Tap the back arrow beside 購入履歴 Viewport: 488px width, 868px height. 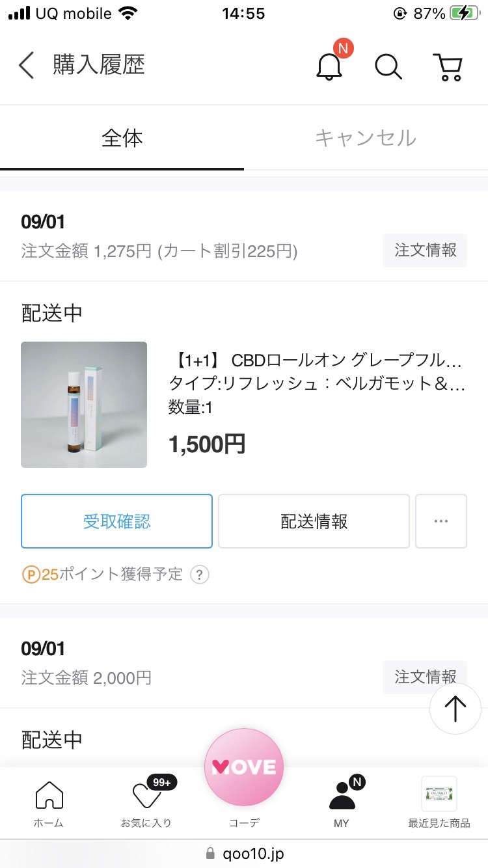click(x=26, y=66)
